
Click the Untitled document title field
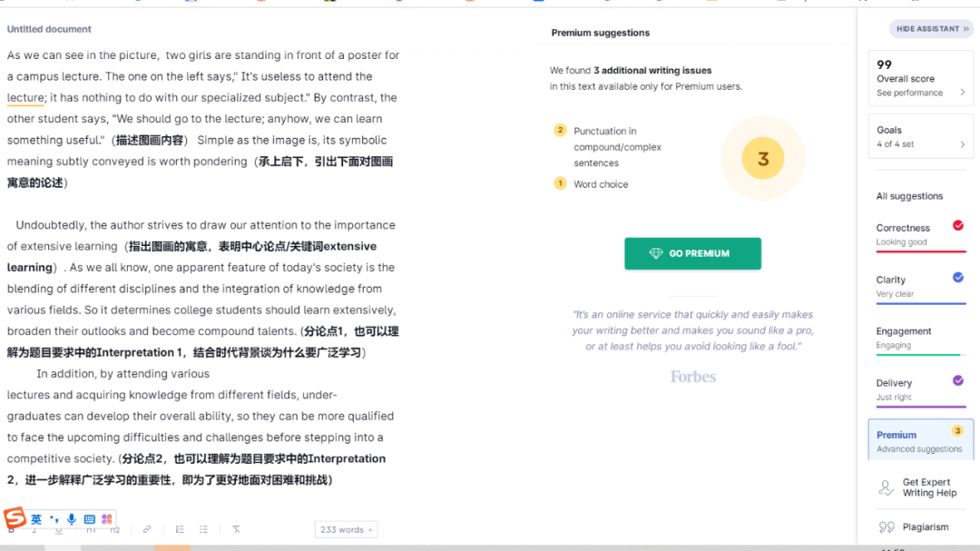[49, 30]
